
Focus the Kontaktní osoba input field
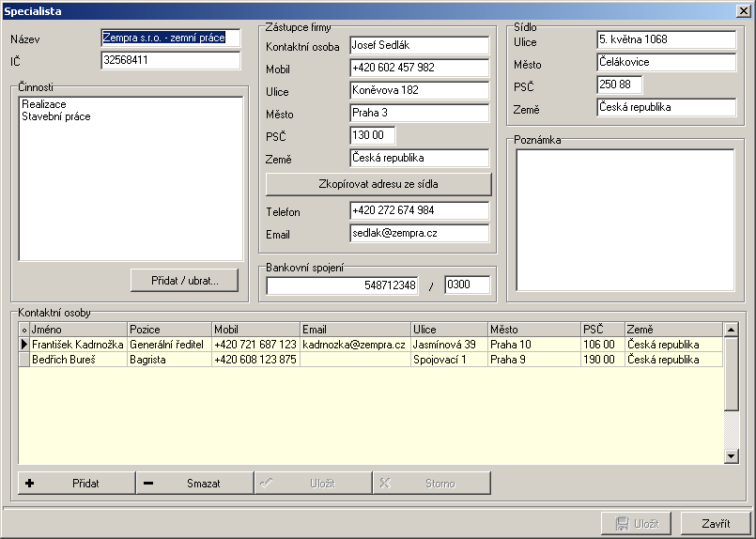click(419, 45)
